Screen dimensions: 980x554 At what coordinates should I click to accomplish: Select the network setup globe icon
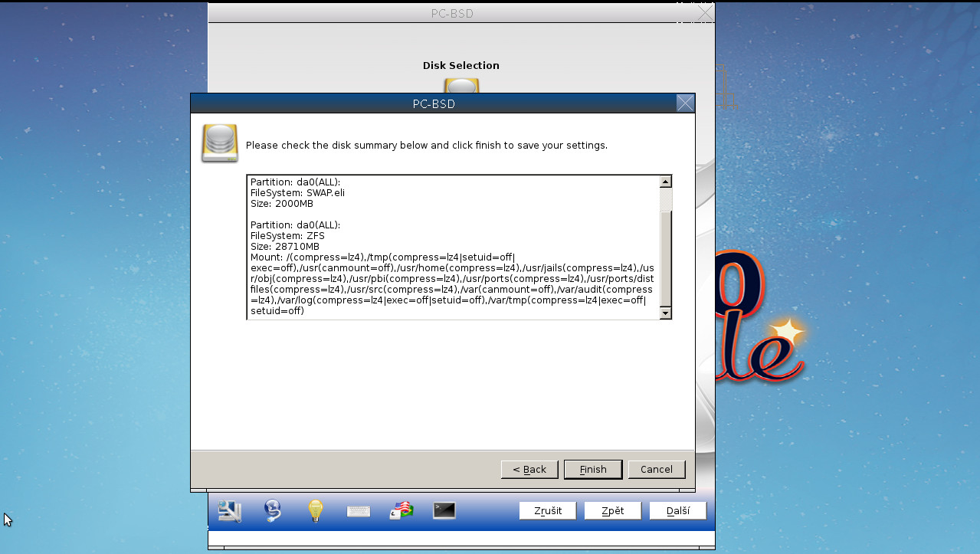coord(273,510)
